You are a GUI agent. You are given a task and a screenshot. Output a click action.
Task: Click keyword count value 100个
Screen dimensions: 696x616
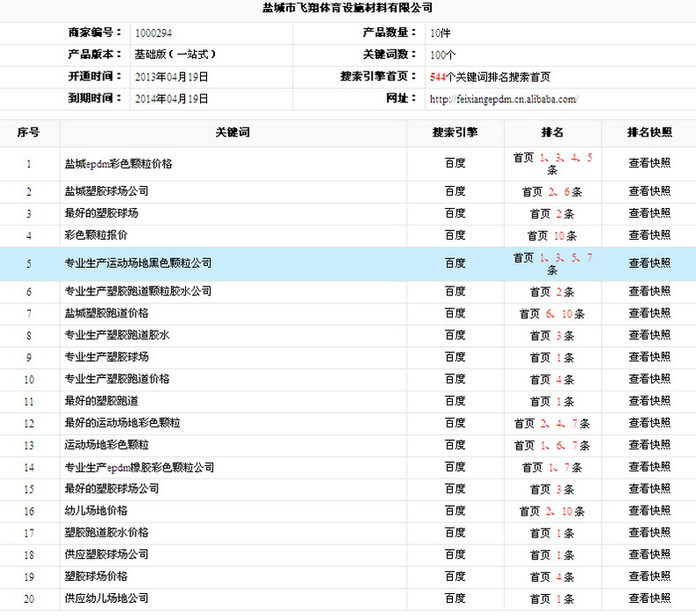click(x=442, y=55)
